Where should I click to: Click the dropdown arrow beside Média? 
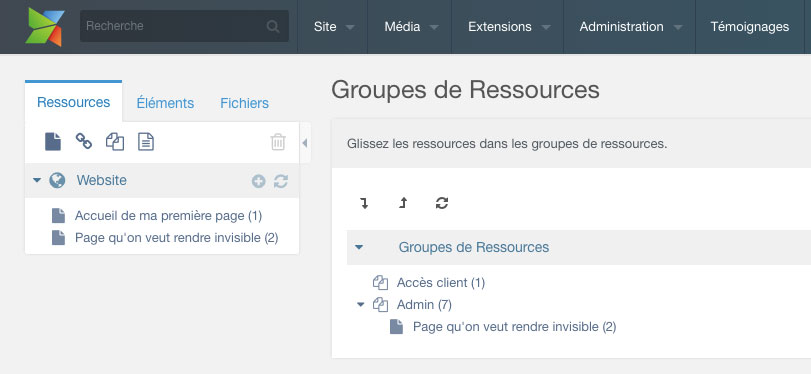click(434, 27)
